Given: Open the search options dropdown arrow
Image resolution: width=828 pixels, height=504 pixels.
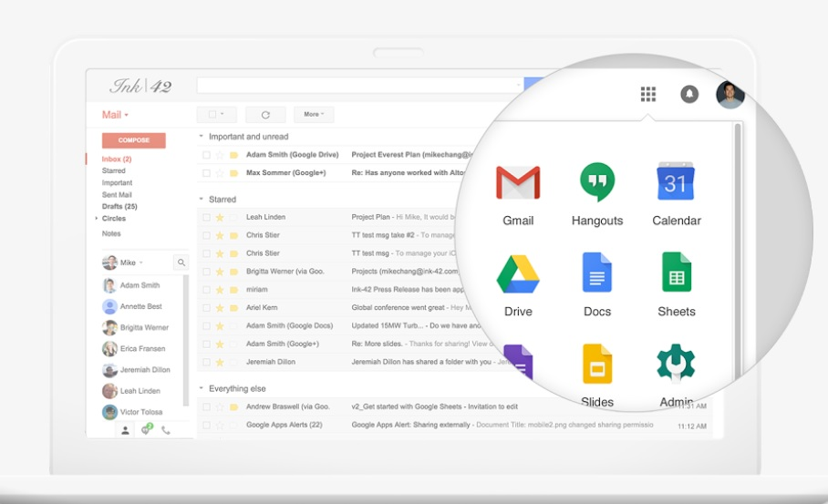Looking at the screenshot, I should 518,85.
